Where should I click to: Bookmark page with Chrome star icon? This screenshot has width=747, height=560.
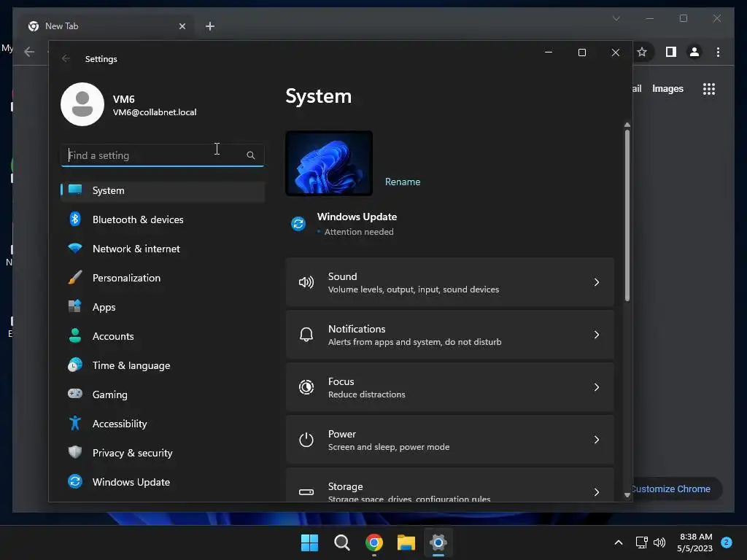(642, 52)
